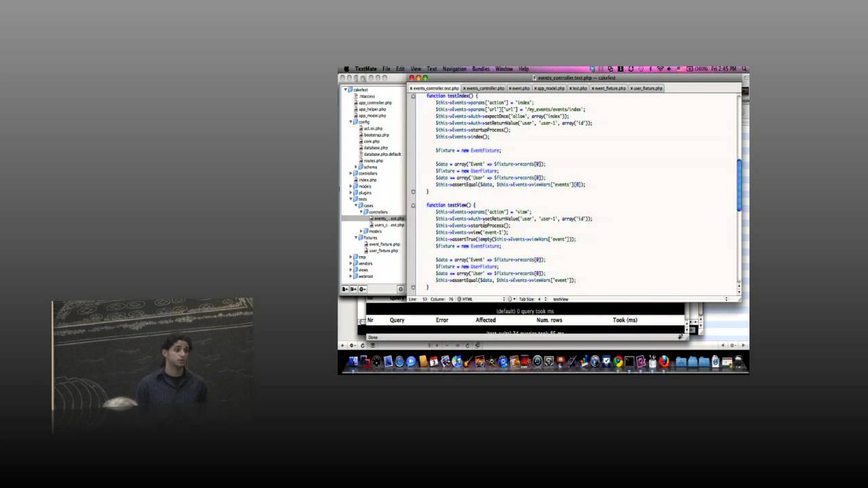Close the test.php tab via its x
This screenshot has height=488, width=868.
pyautogui.click(x=571, y=88)
